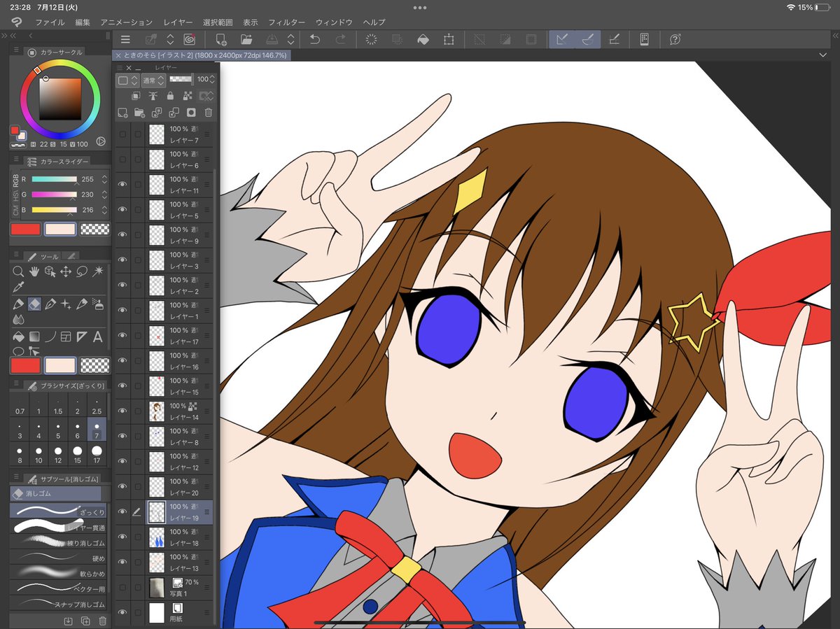
Task: Select the Eraser tool in tool palette
Action: (34, 304)
